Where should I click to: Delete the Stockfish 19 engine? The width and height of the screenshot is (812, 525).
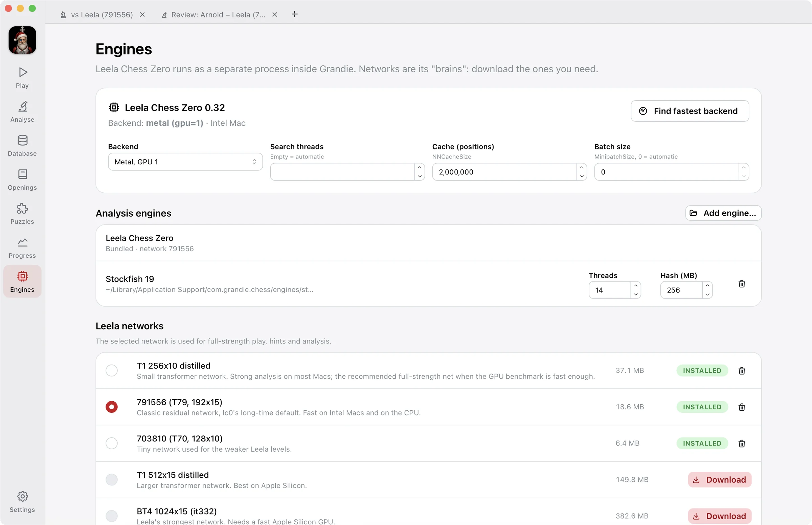click(742, 284)
